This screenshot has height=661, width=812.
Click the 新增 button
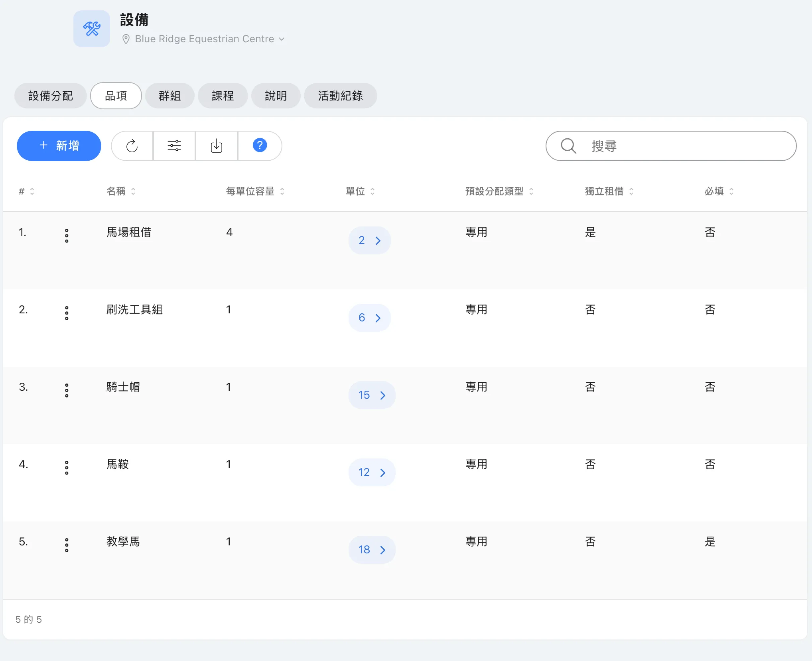[x=59, y=146]
